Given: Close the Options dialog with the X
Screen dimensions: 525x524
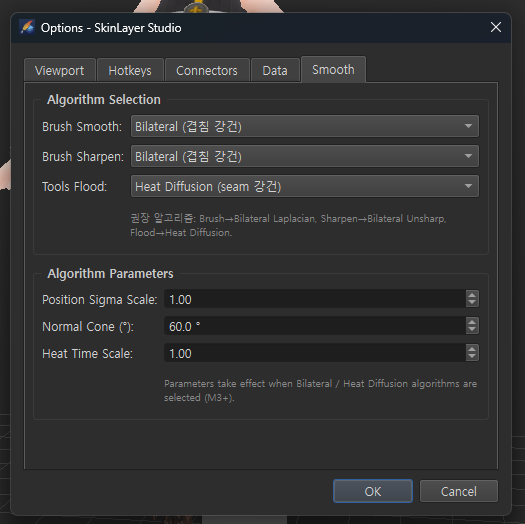Looking at the screenshot, I should tap(496, 27).
